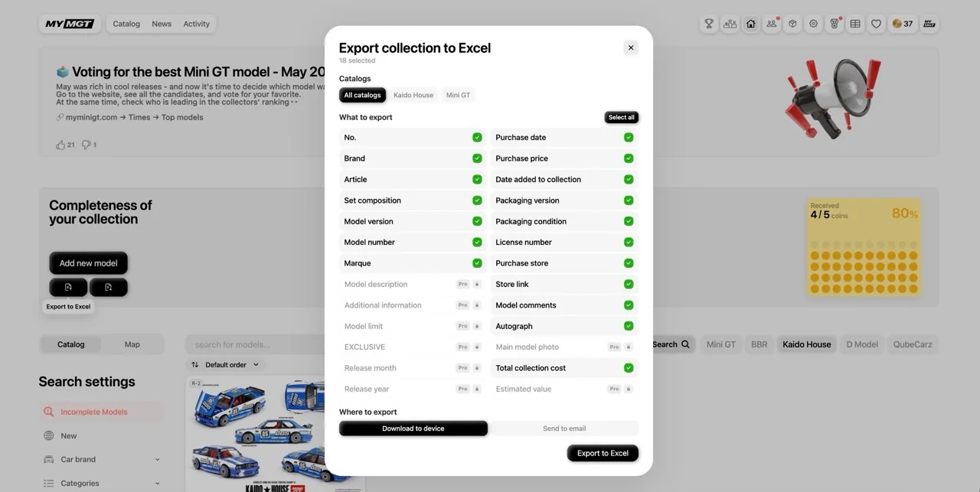Choose Send to email option
980x492 pixels.
(564, 428)
